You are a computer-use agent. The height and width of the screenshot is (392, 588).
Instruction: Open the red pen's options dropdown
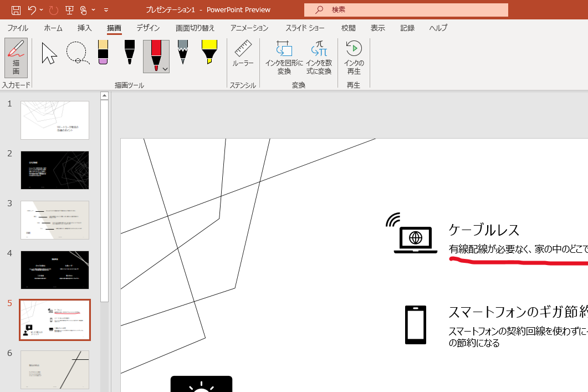[165, 68]
